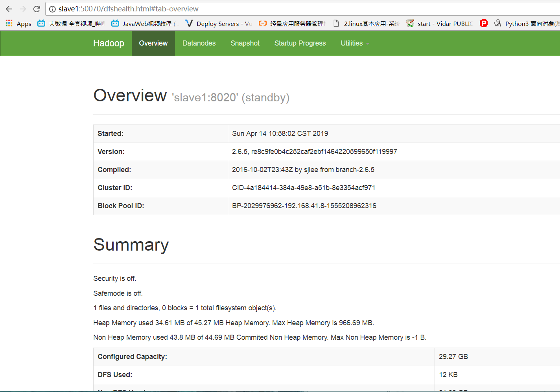Click the 'Cluster ID:' row label
Viewport: 560px width, 392px height.
point(115,188)
